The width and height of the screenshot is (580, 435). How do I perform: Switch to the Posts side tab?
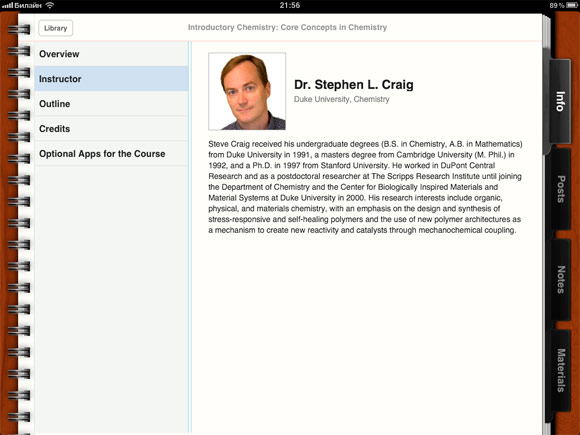pos(561,189)
